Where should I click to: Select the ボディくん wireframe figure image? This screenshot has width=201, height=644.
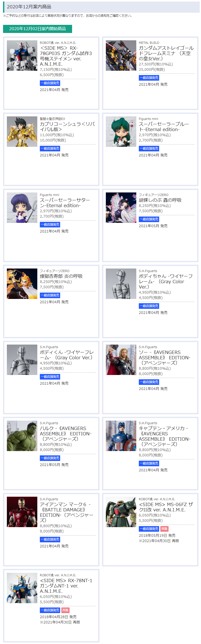[22, 360]
